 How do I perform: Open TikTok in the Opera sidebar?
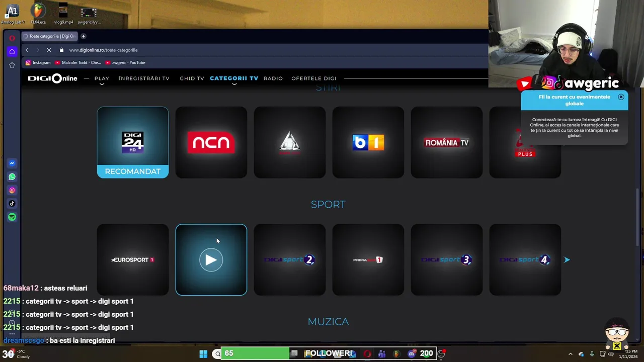click(12, 204)
